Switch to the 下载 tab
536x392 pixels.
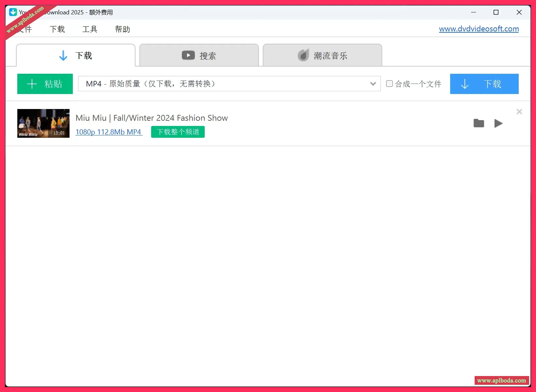pyautogui.click(x=76, y=55)
